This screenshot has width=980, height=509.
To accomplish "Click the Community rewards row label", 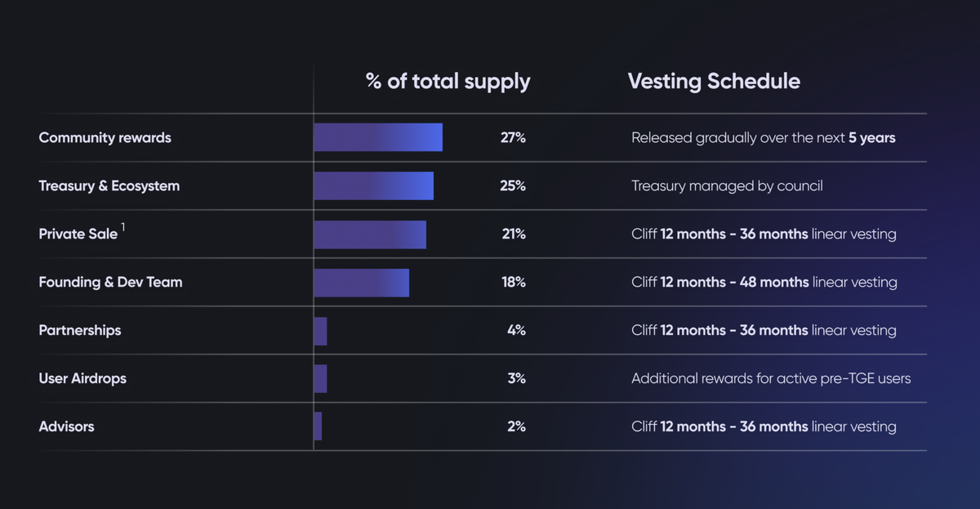I will [105, 137].
